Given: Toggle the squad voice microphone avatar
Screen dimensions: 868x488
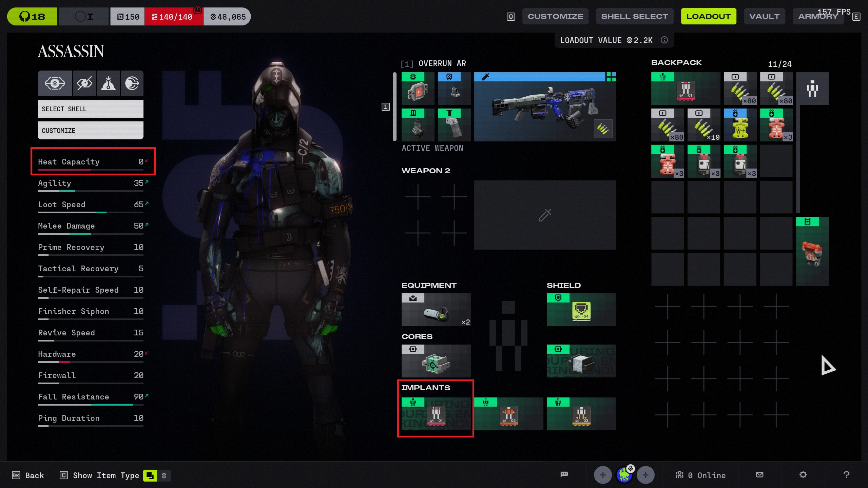Looking at the screenshot, I should pos(624,474).
